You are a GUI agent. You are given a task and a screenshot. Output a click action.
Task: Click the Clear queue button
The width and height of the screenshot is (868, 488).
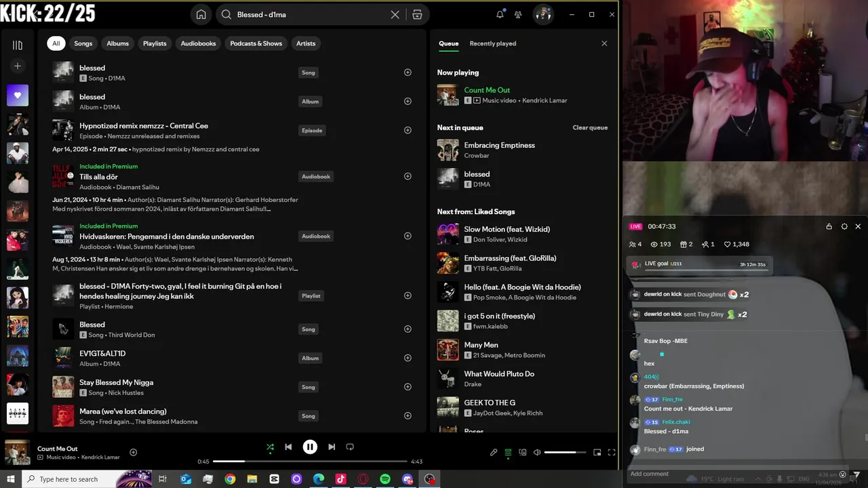[x=590, y=127]
